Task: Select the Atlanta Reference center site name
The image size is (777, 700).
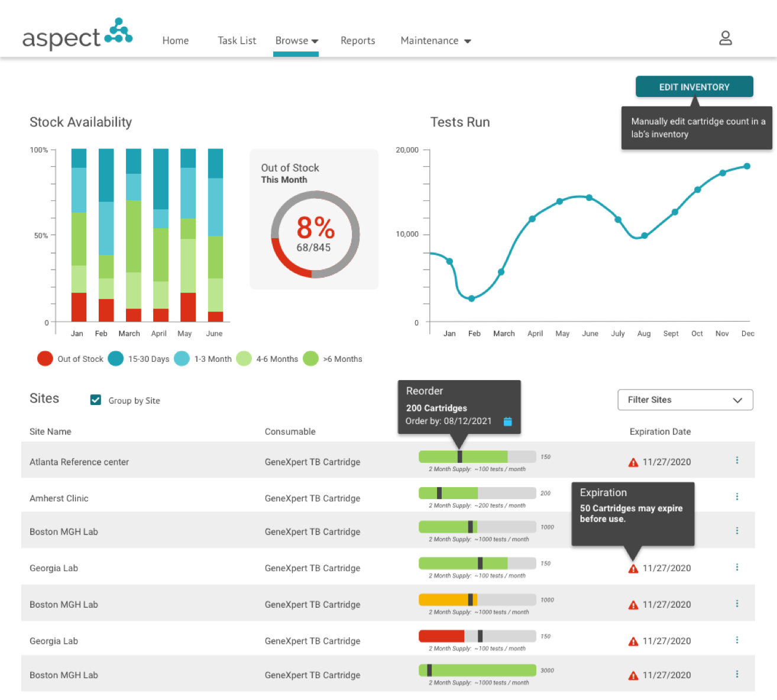Action: pos(79,462)
